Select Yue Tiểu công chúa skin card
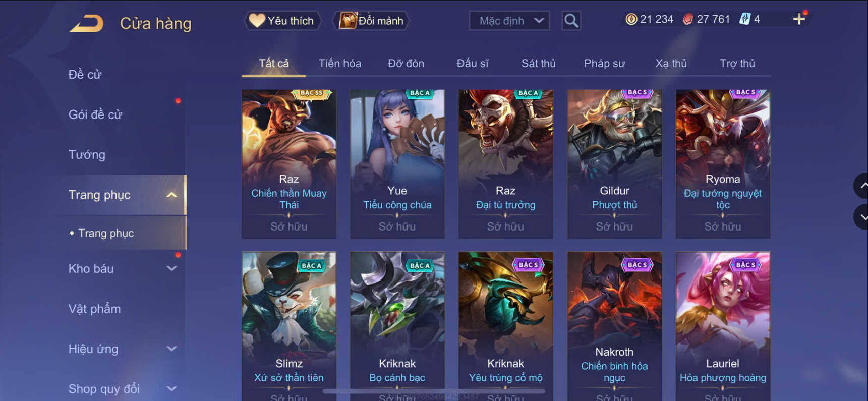The width and height of the screenshot is (868, 401). [397, 163]
